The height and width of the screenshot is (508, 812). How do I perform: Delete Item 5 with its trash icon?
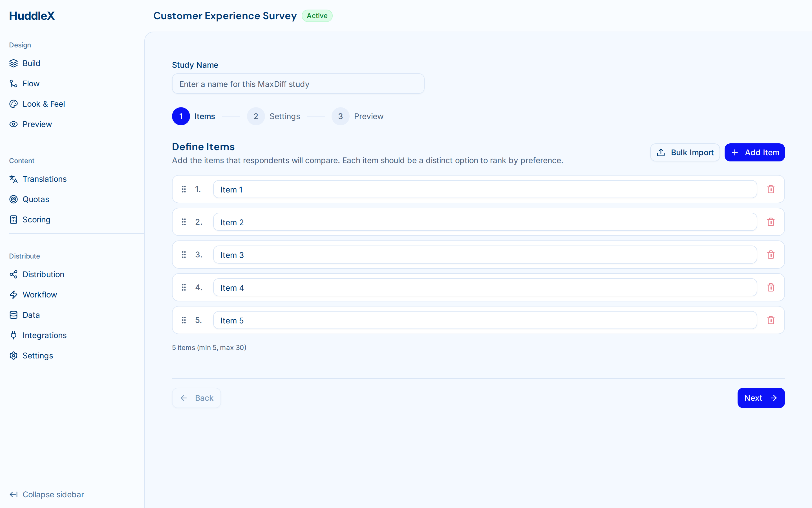[x=771, y=320]
